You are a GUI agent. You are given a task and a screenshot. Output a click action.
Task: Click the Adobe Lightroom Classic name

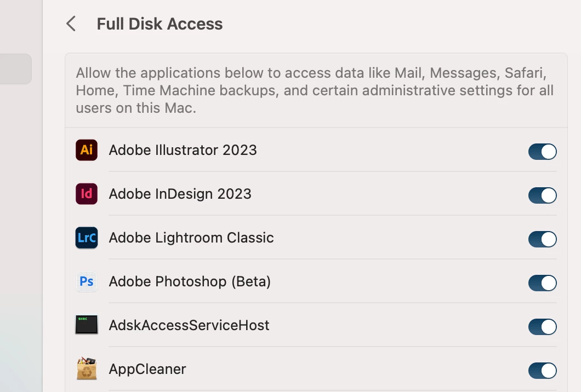(x=191, y=238)
